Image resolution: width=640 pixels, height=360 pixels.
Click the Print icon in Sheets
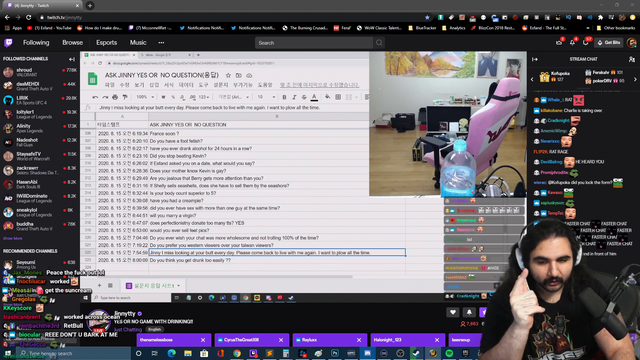(x=115, y=97)
